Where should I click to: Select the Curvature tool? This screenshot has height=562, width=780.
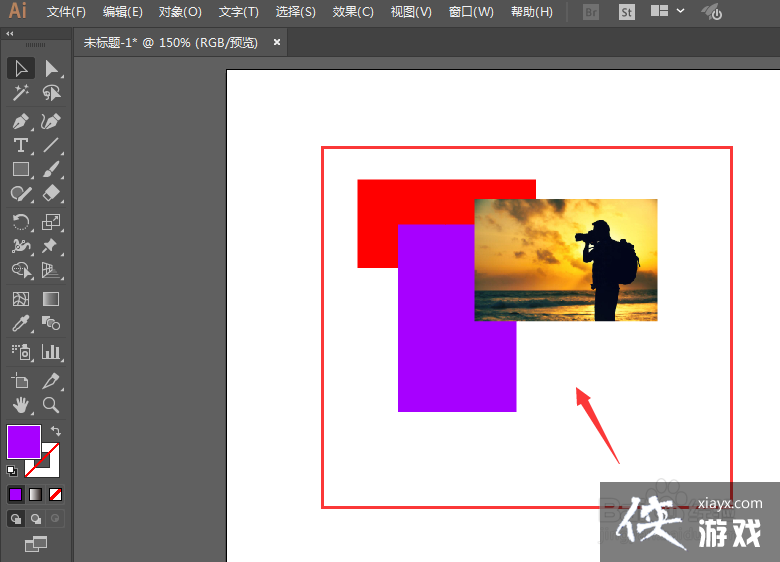click(51, 121)
